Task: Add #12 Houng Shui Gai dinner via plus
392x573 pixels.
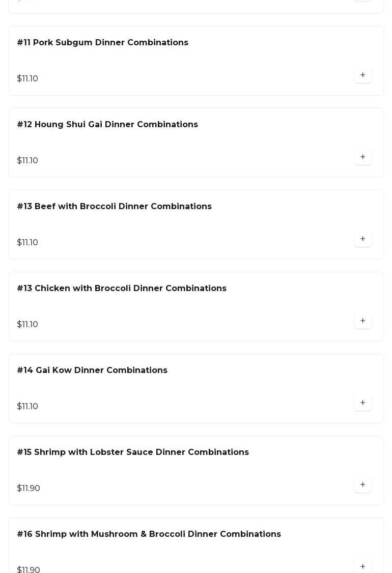Action: coord(362,157)
